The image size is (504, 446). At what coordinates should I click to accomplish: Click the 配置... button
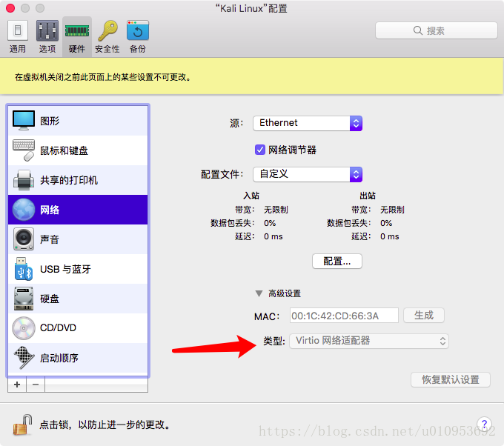pyautogui.click(x=336, y=262)
